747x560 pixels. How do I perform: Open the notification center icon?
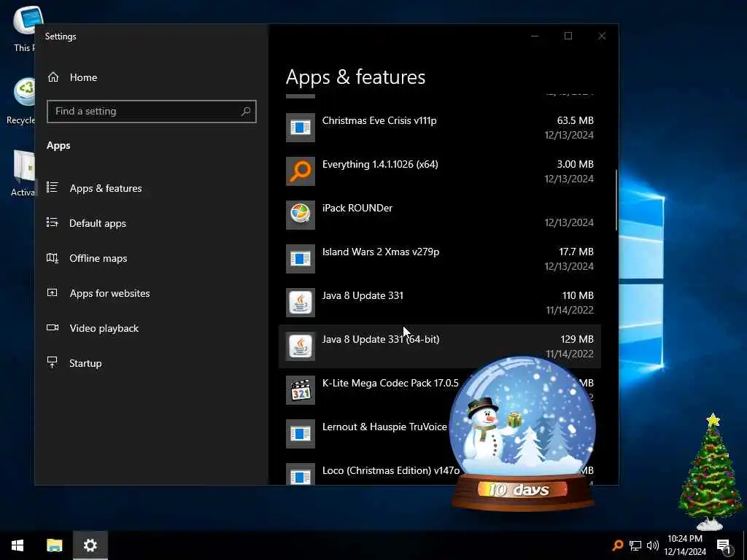(x=724, y=546)
